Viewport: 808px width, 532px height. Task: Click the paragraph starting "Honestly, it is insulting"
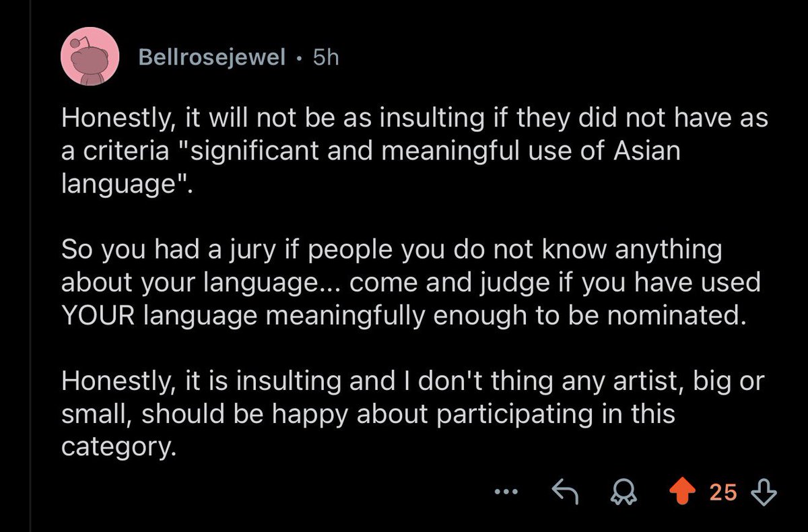(x=412, y=413)
